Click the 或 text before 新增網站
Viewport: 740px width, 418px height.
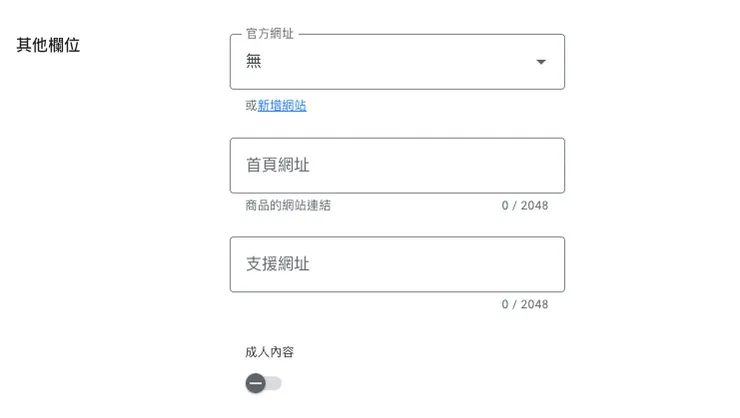[x=251, y=106]
